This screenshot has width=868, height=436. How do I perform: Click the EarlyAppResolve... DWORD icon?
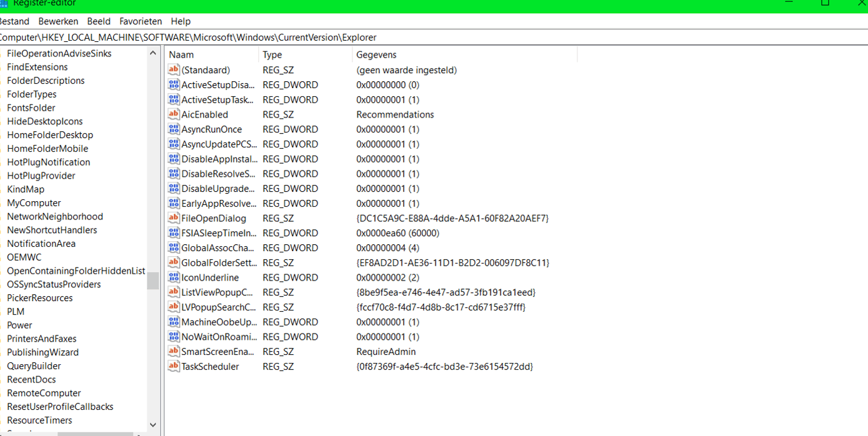(x=174, y=203)
